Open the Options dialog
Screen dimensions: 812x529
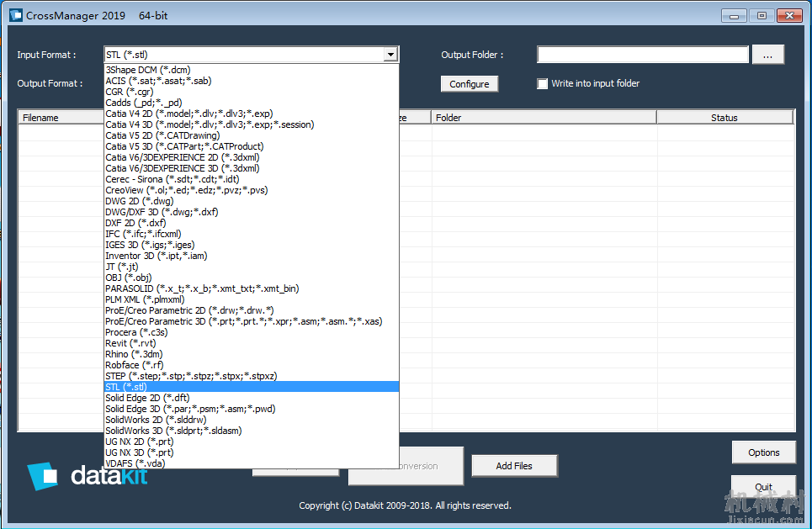(x=763, y=452)
